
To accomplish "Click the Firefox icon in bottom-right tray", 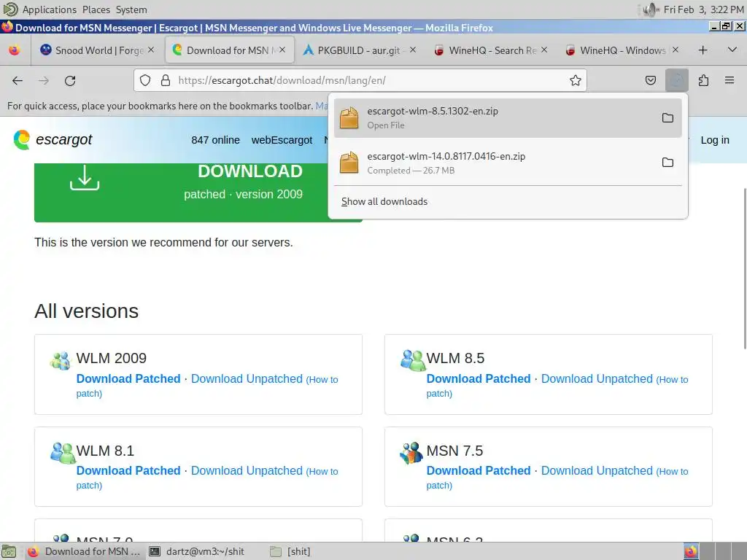I will (x=691, y=551).
